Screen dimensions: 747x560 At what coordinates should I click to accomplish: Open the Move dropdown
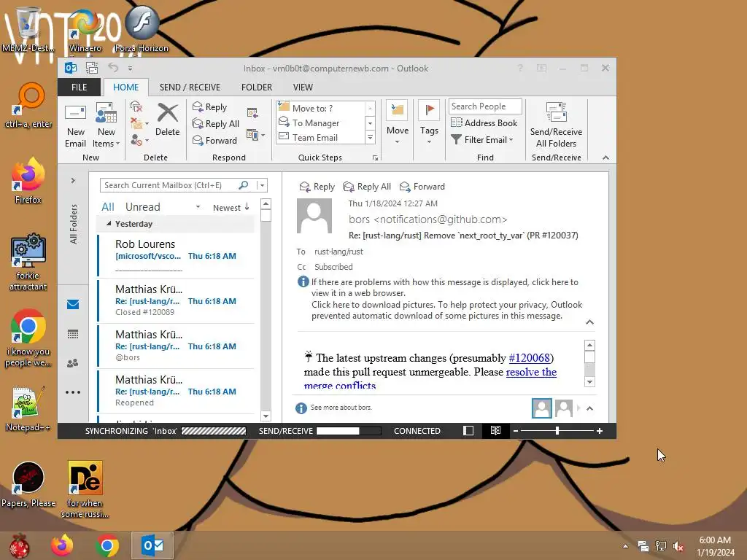pos(398,122)
